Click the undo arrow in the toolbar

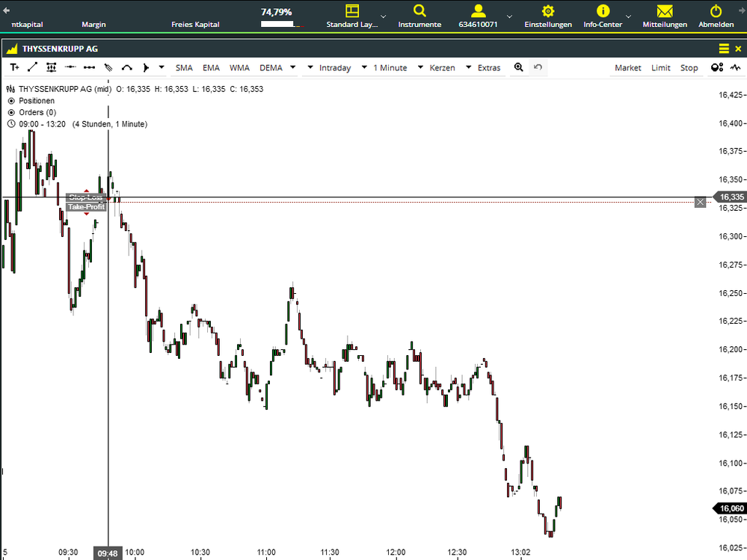pyautogui.click(x=537, y=67)
